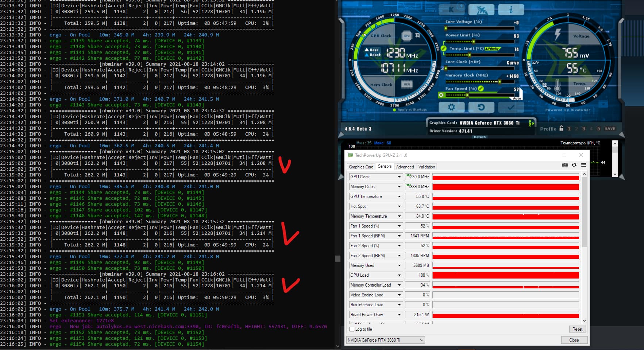Click 'Set extranonce: 1271e8' line in console
This screenshot has height=350, width=644.
tap(82, 321)
